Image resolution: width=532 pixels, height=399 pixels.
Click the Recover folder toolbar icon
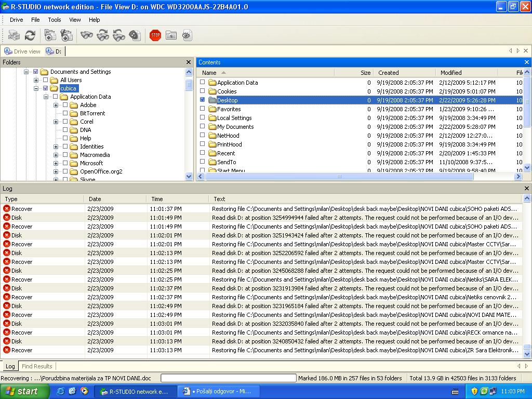50,35
